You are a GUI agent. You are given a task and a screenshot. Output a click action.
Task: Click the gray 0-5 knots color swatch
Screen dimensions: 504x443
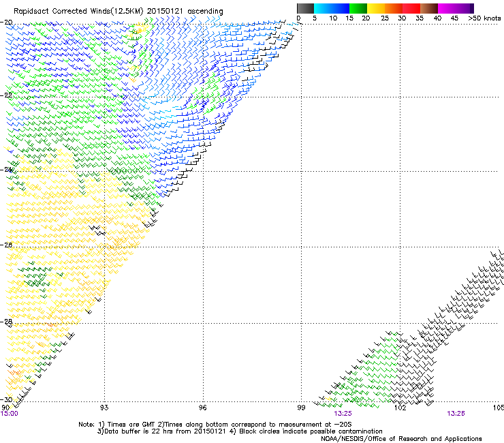pyautogui.click(x=305, y=8)
